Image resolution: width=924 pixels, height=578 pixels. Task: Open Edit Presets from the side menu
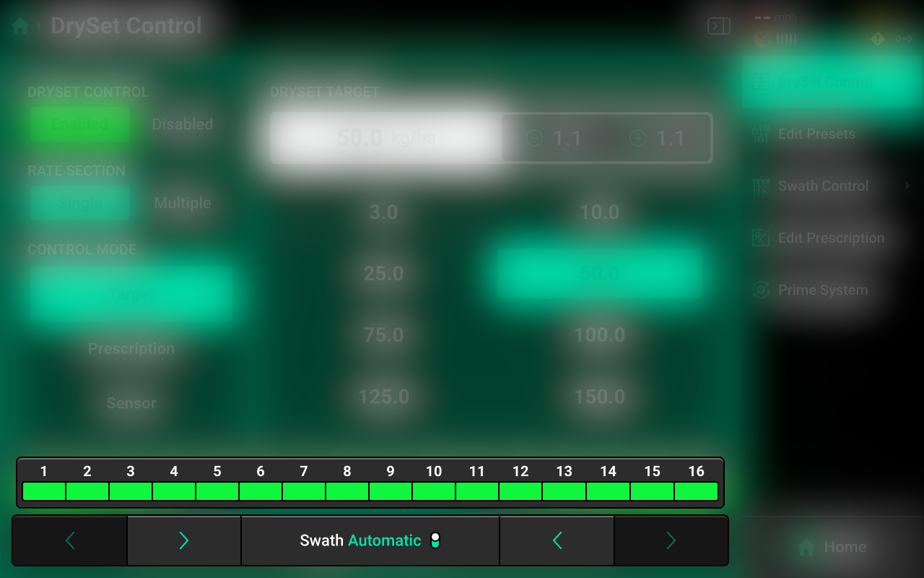(816, 134)
